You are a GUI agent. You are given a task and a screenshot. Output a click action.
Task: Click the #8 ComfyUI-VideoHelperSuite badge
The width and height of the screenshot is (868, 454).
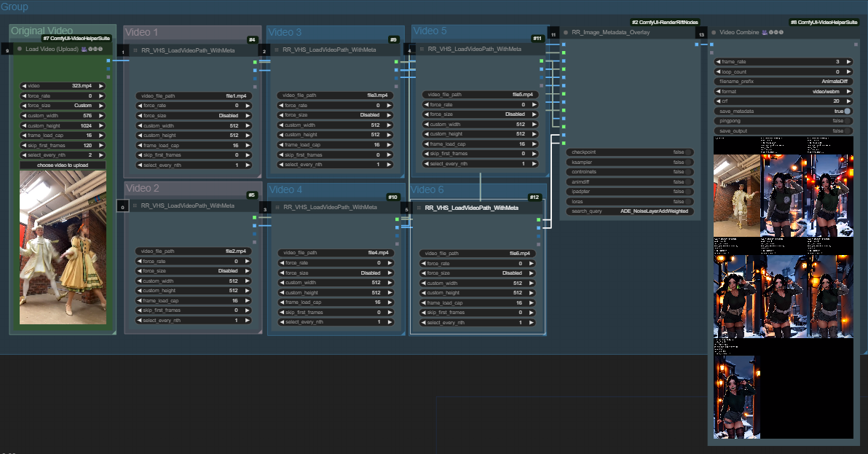pos(824,22)
